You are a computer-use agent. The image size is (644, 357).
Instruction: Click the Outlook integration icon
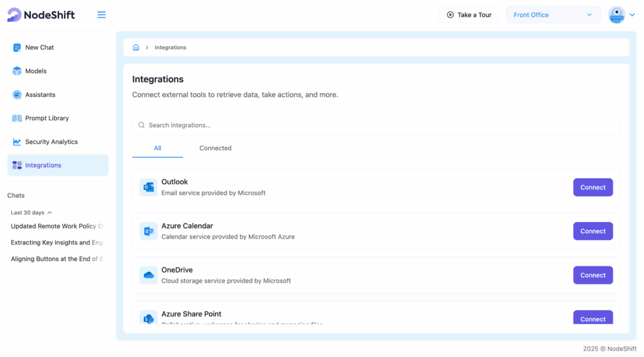tap(148, 187)
